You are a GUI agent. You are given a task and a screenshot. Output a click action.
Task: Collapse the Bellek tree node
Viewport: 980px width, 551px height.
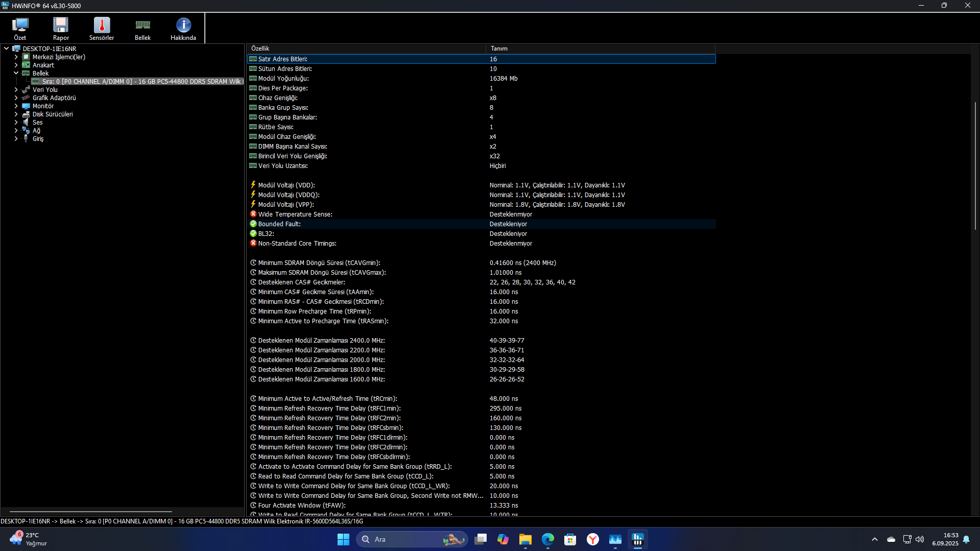(16, 73)
